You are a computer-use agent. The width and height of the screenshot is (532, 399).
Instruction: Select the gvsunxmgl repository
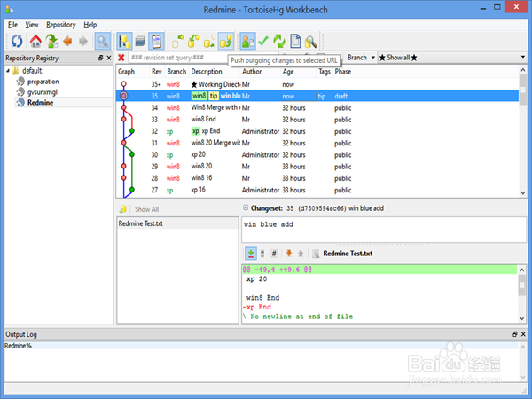click(43, 92)
